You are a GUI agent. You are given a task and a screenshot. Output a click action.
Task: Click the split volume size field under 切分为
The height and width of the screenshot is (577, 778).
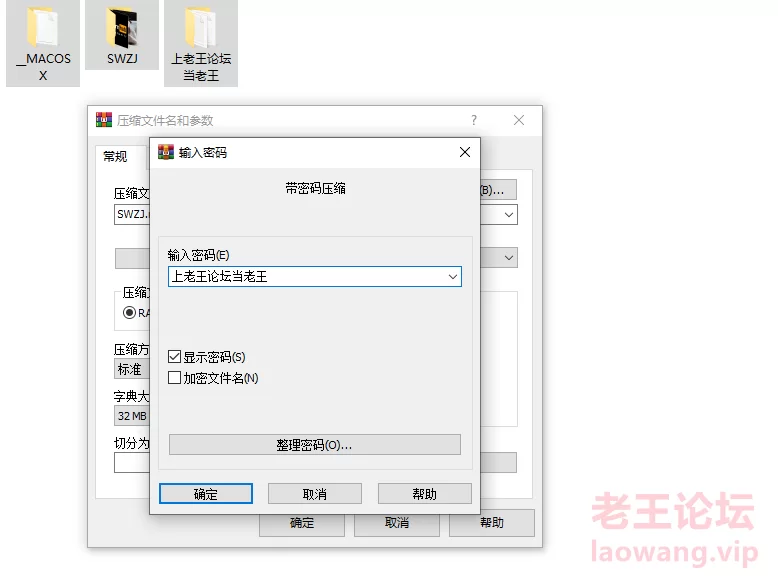[x=132, y=463]
